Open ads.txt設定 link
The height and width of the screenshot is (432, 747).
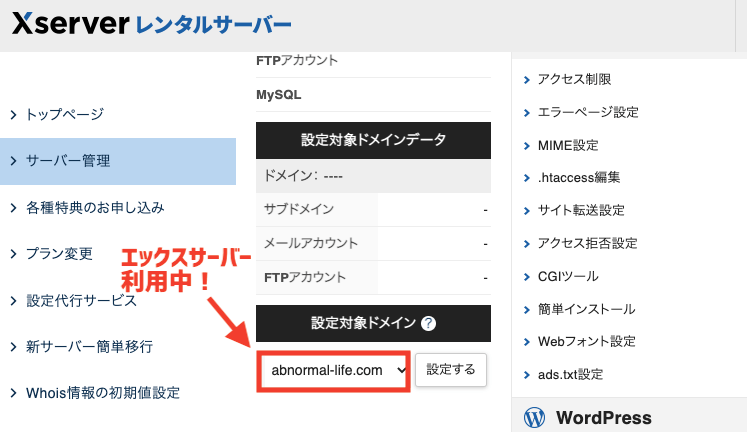pyautogui.click(x=571, y=374)
